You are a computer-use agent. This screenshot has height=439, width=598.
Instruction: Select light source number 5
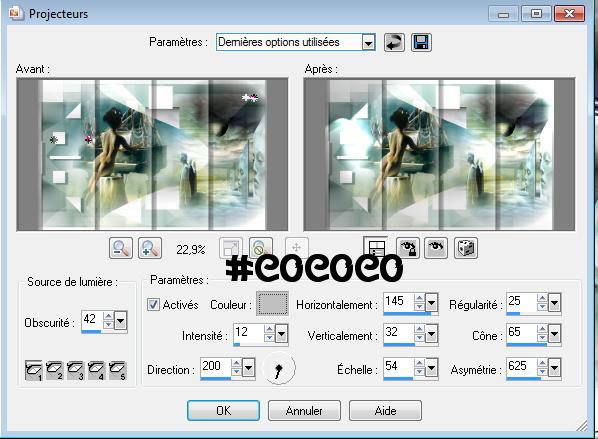tap(117, 370)
